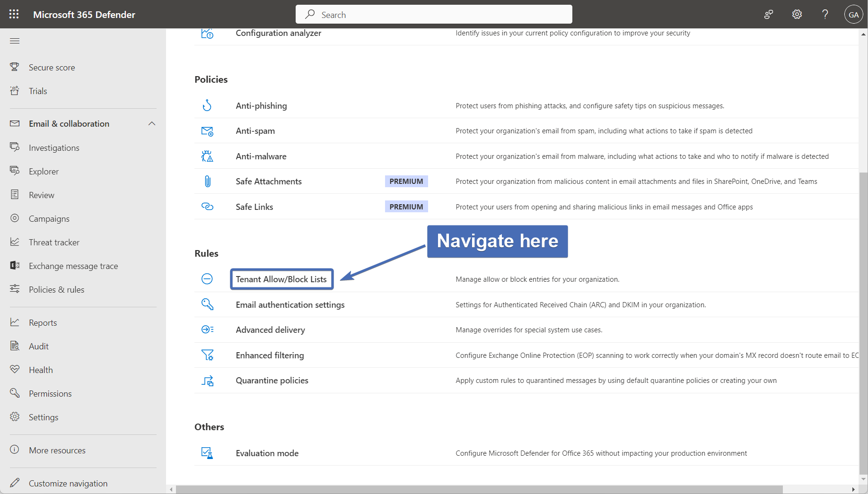Click the Trials gift icon
This screenshot has width=868, height=494.
point(15,91)
